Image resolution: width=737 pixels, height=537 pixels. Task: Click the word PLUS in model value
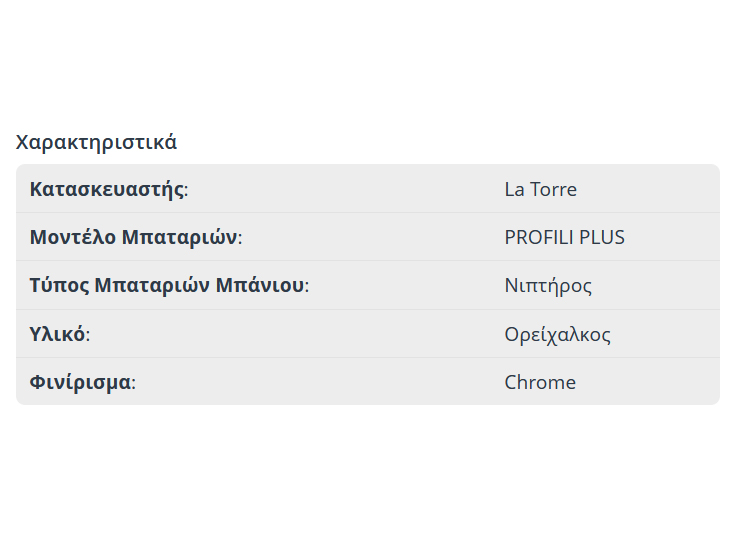coord(603,237)
